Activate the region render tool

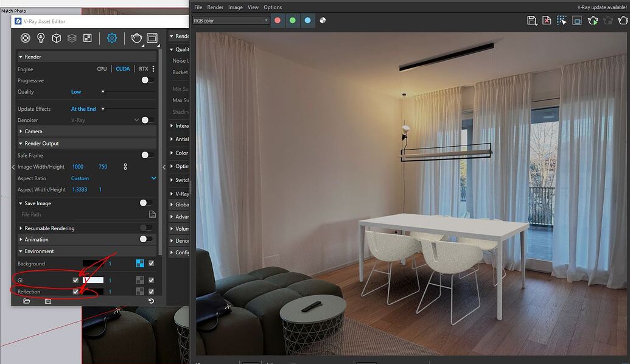[561, 20]
